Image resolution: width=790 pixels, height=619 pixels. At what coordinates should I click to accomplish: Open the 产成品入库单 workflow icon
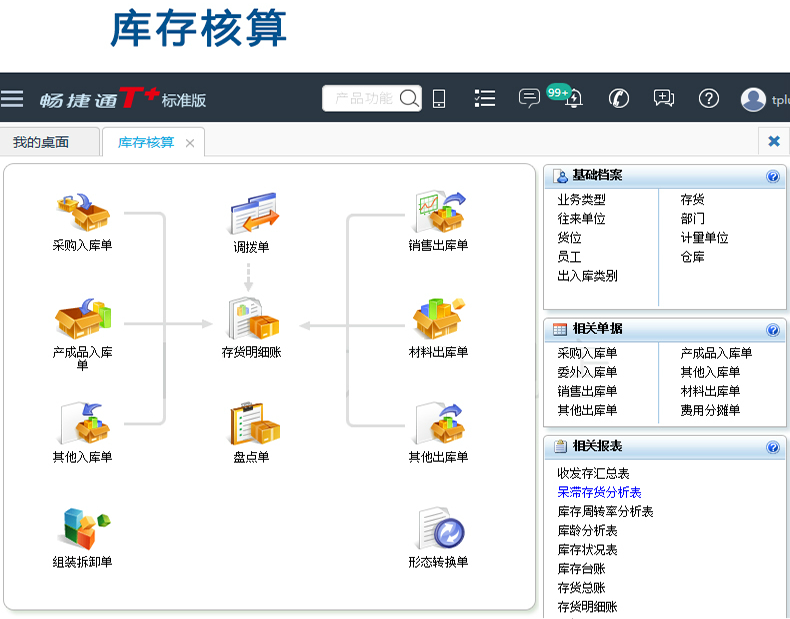[x=83, y=319]
